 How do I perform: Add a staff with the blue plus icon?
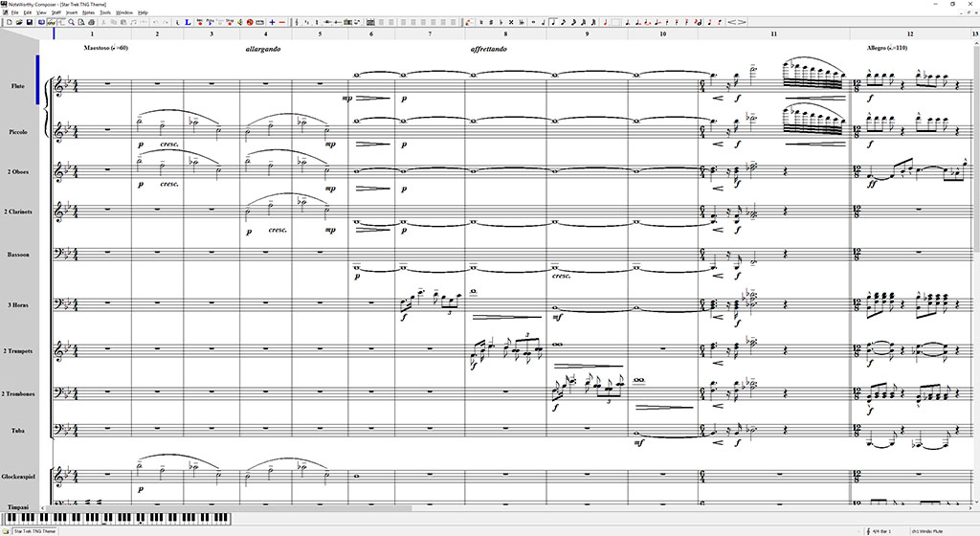272,22
